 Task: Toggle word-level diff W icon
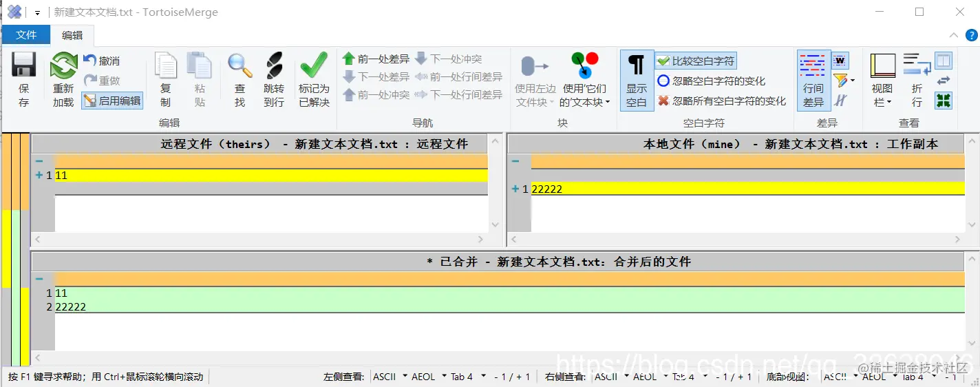pyautogui.click(x=840, y=61)
